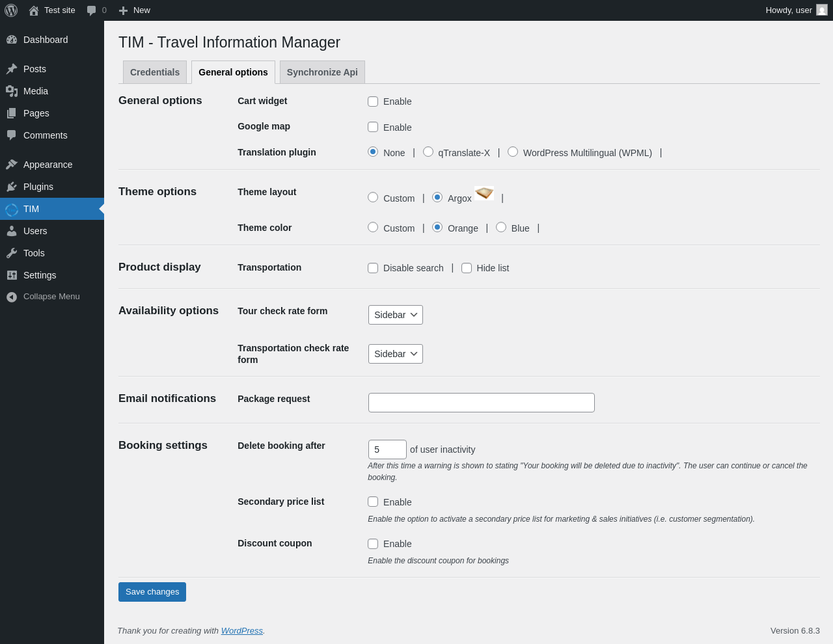
Task: Switch to the Synchronize Api tab
Action: coord(322,72)
